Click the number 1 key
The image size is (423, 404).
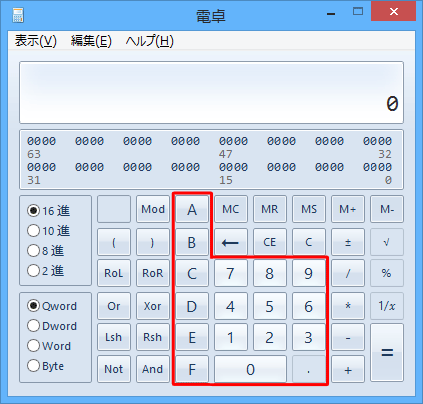[x=231, y=337]
